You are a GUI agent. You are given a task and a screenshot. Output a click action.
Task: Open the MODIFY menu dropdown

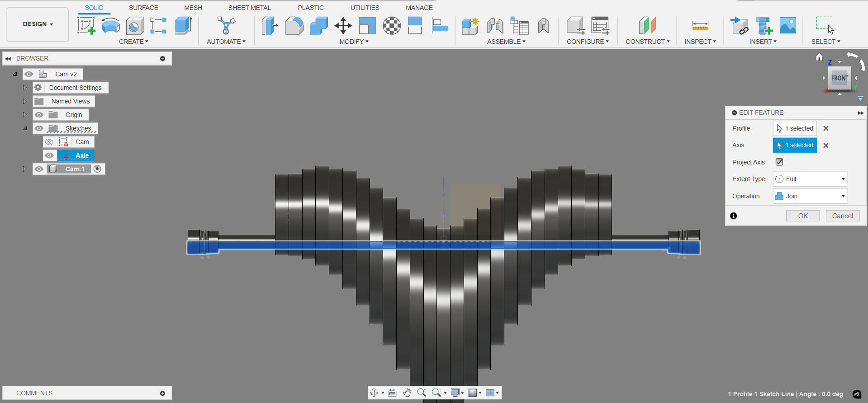(x=354, y=42)
